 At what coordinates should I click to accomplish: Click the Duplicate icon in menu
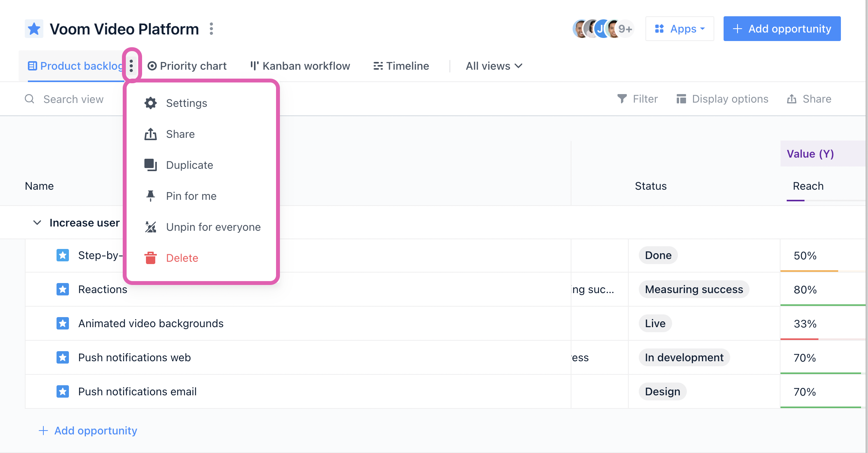coord(151,165)
